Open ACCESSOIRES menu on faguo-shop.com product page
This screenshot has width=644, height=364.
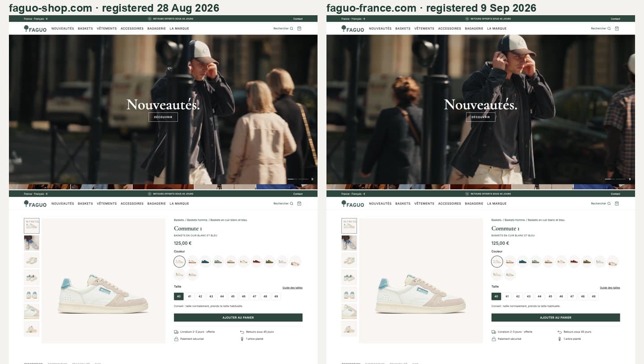(132, 203)
